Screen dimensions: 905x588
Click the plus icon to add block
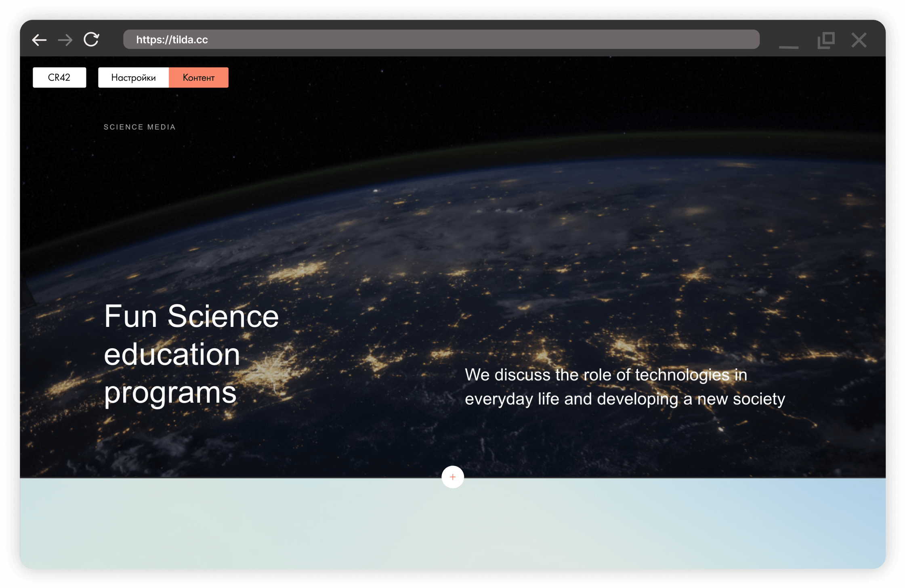(x=452, y=477)
